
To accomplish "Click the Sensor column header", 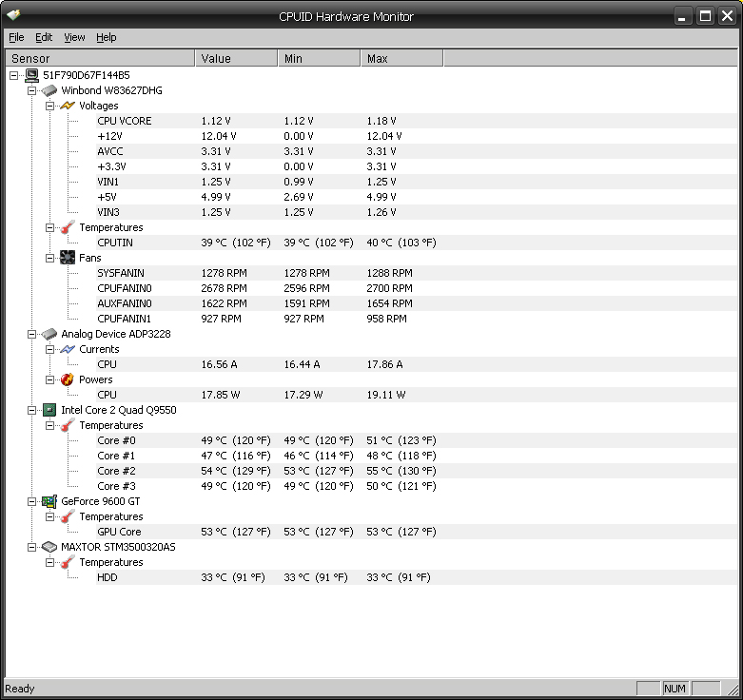I will coord(100,58).
